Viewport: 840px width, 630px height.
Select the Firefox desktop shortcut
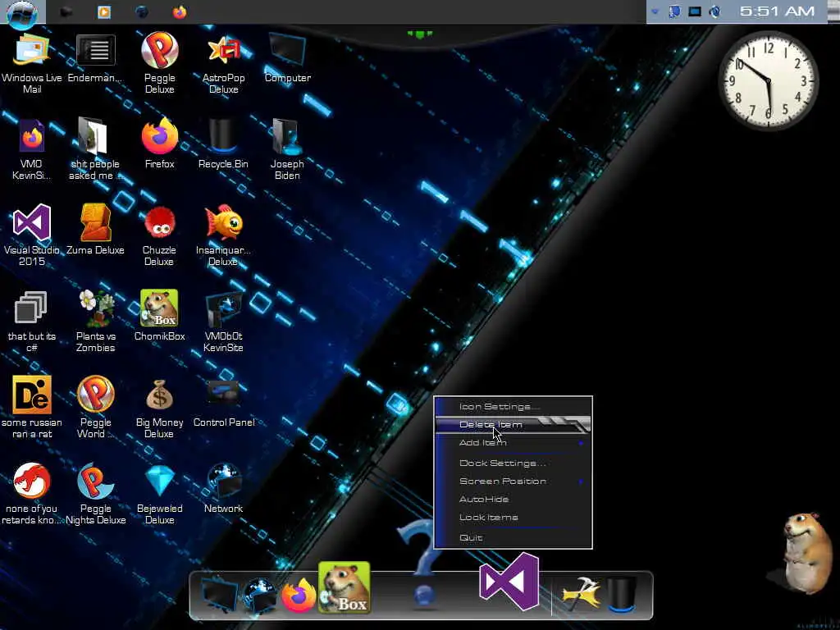tap(159, 144)
